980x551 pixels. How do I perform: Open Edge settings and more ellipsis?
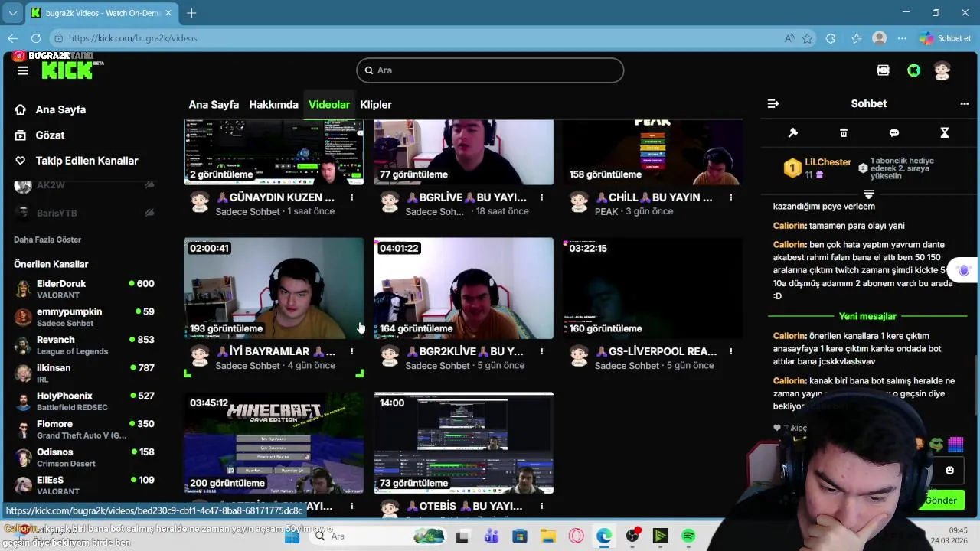(903, 38)
